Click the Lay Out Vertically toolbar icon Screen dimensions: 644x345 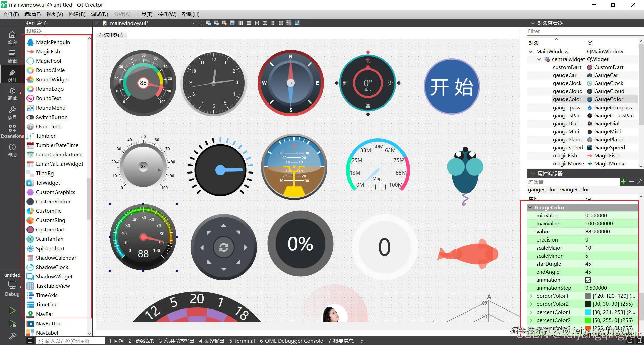pyautogui.click(x=249, y=23)
